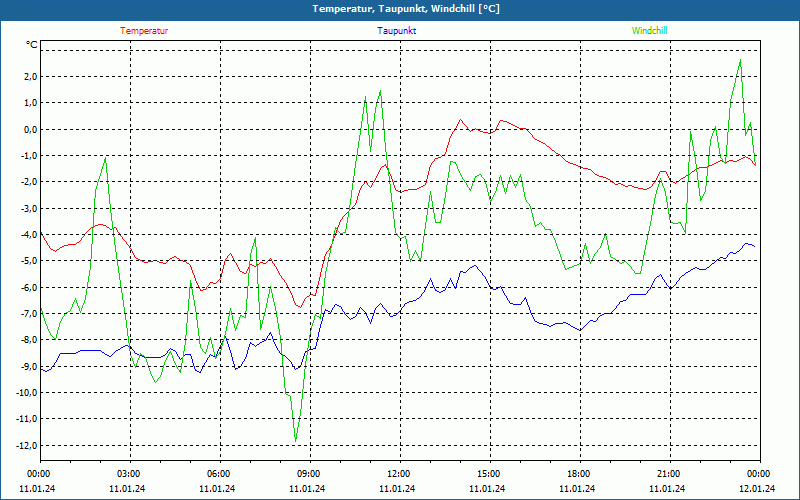
Task: Click the '-9,0' y-axis value
Action: coord(30,367)
